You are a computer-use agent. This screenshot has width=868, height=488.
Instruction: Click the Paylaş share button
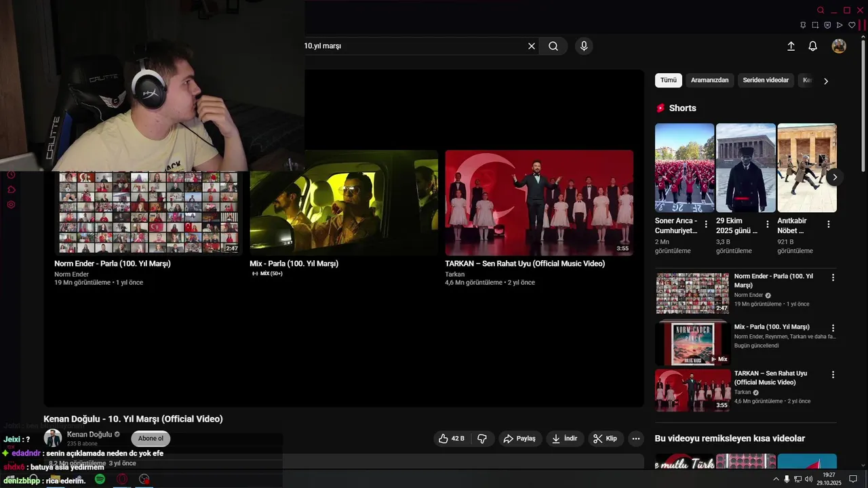pyautogui.click(x=521, y=439)
